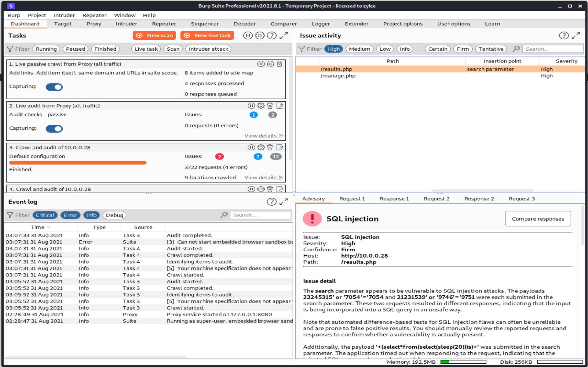Expand View details for task 3

point(263,178)
